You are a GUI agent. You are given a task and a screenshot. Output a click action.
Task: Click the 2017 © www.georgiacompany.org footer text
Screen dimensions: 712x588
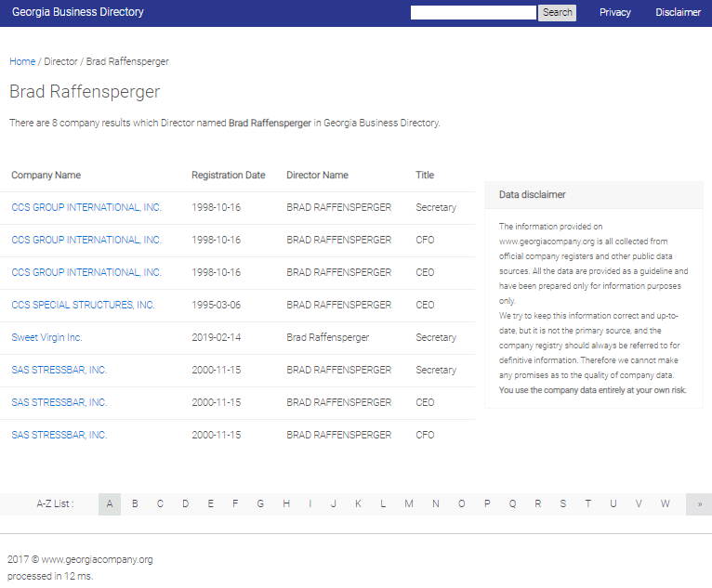(80, 559)
